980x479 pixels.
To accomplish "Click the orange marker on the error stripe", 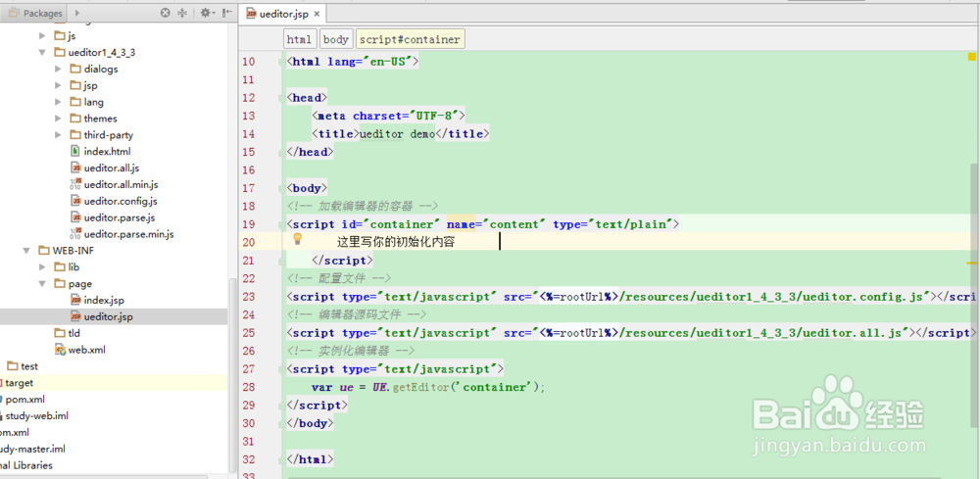I will (x=972, y=263).
